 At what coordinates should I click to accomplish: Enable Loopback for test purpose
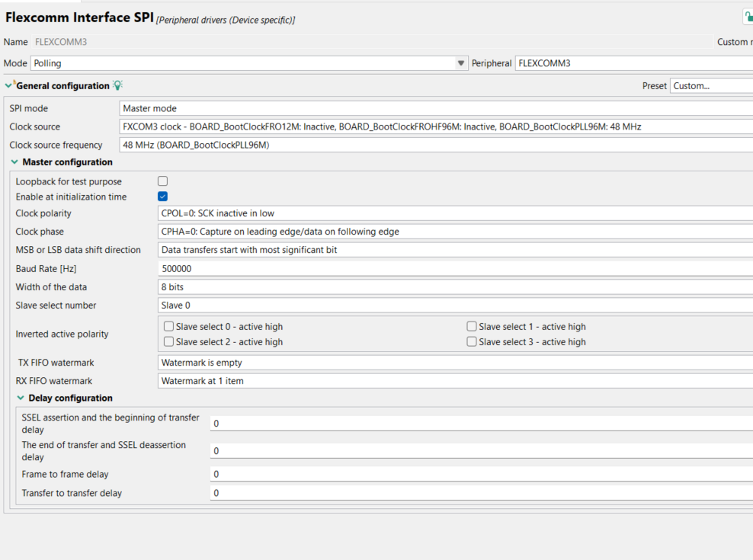coord(162,181)
